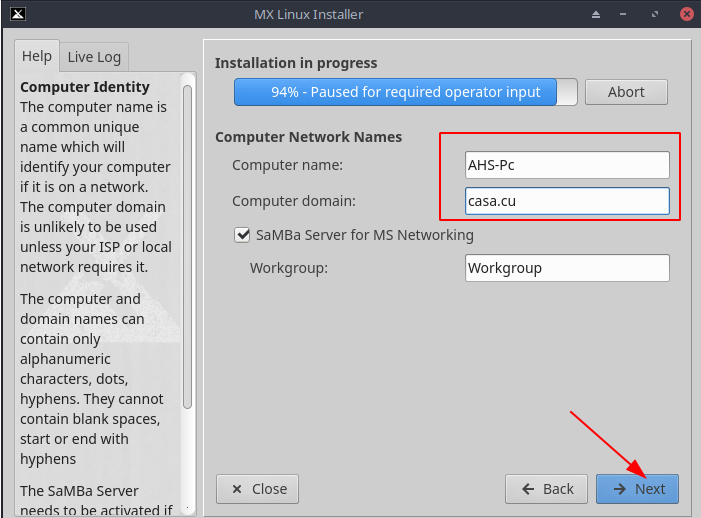
Task: Click the 'Computer Identity' help heading
Action: (85, 87)
